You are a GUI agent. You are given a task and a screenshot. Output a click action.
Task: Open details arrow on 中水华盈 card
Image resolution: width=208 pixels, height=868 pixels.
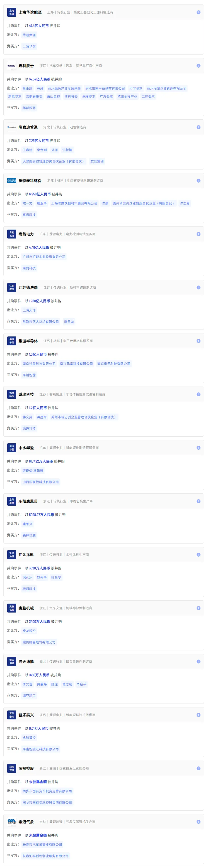tap(199, 448)
